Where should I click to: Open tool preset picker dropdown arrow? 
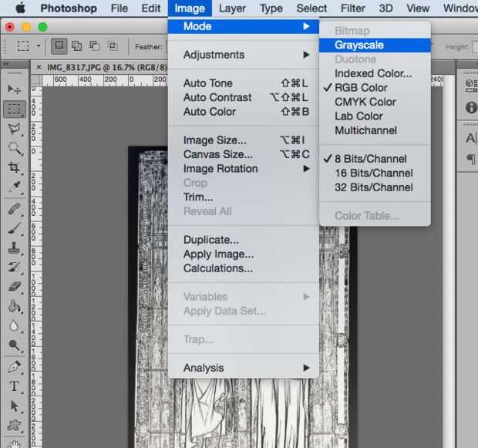tap(39, 46)
